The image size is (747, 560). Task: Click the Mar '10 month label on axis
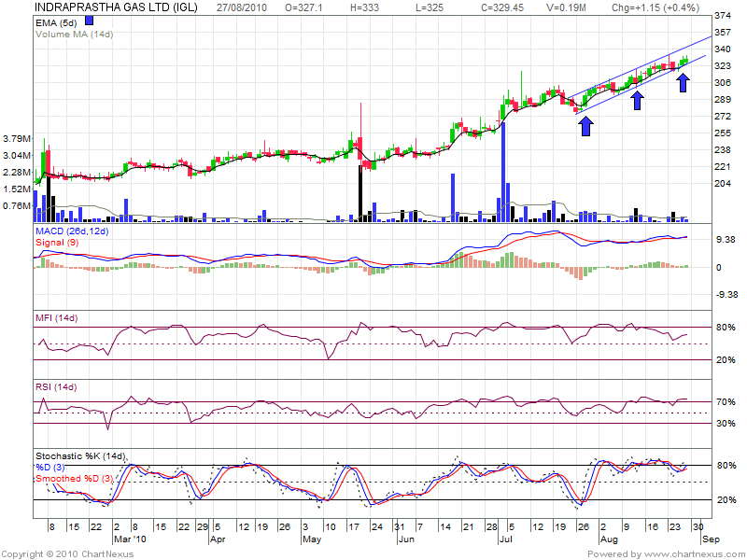coord(131,539)
